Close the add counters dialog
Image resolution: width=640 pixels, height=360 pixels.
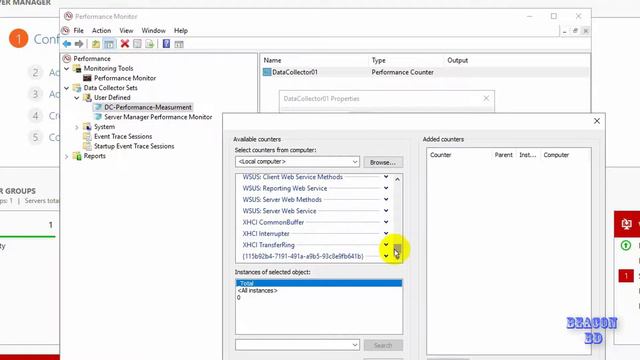tap(597, 121)
